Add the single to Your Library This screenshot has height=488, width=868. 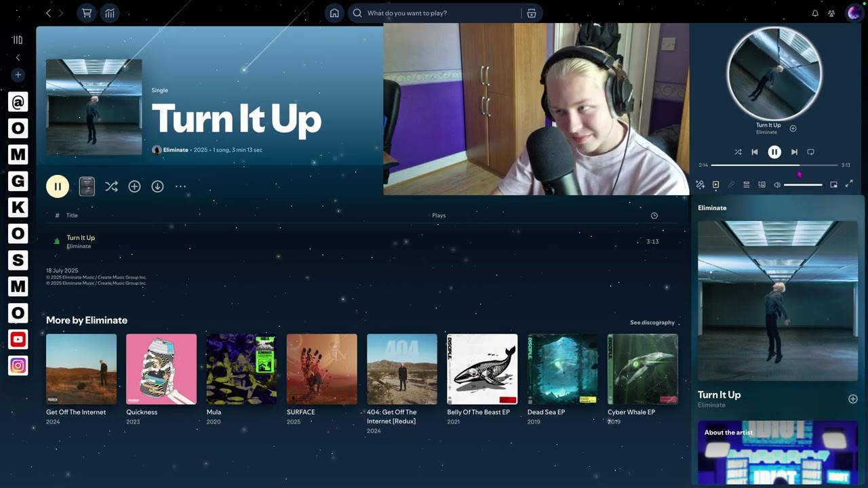134,186
